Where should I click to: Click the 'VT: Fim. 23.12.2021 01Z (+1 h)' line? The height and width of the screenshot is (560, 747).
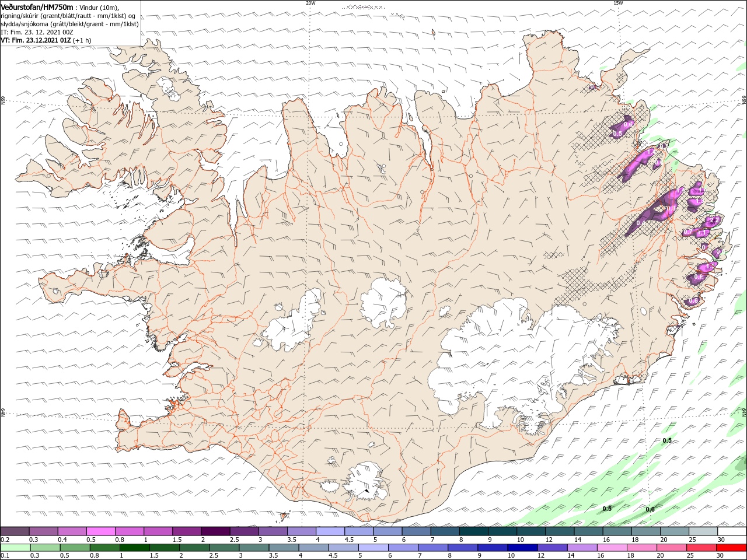coord(46,41)
